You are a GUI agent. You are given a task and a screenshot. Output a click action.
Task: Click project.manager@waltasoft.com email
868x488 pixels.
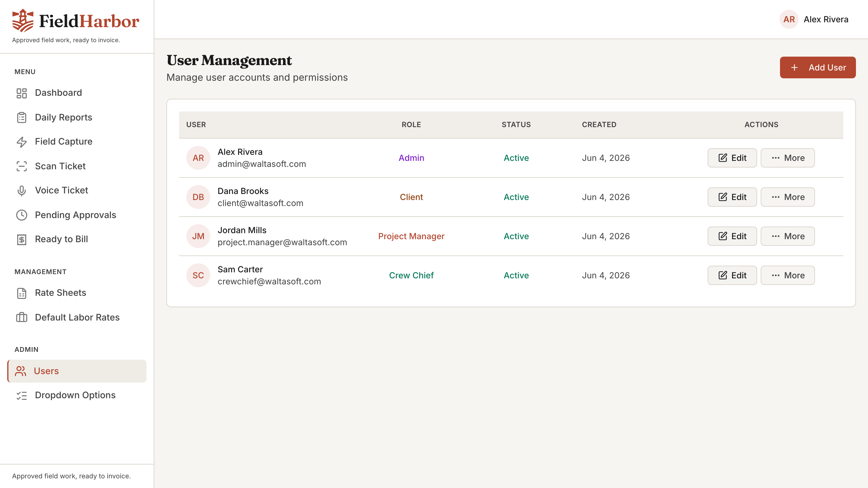pyautogui.click(x=282, y=242)
